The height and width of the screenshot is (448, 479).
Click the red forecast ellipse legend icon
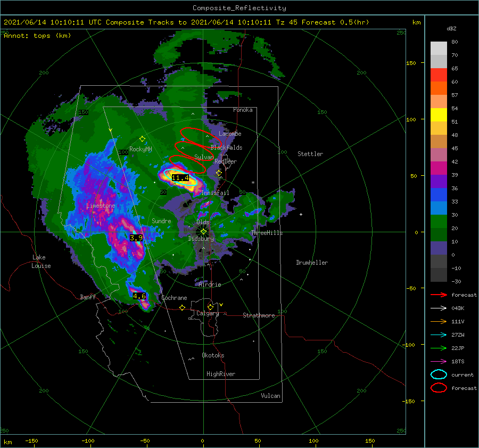(439, 388)
